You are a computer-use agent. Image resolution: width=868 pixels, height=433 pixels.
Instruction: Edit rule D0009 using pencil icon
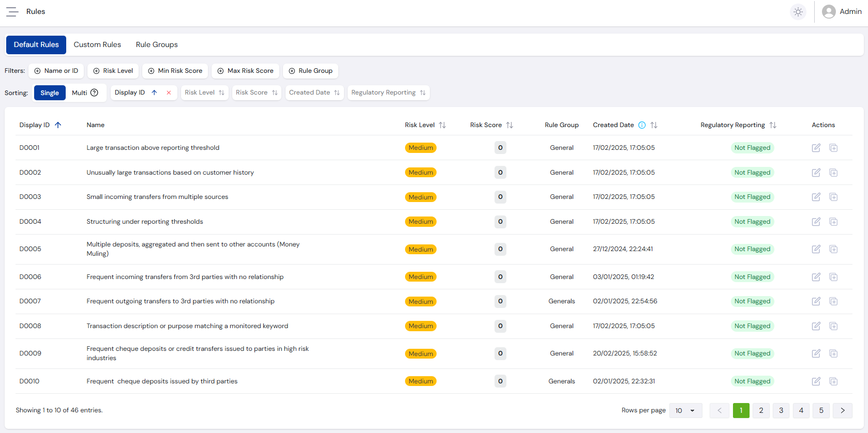pos(816,353)
